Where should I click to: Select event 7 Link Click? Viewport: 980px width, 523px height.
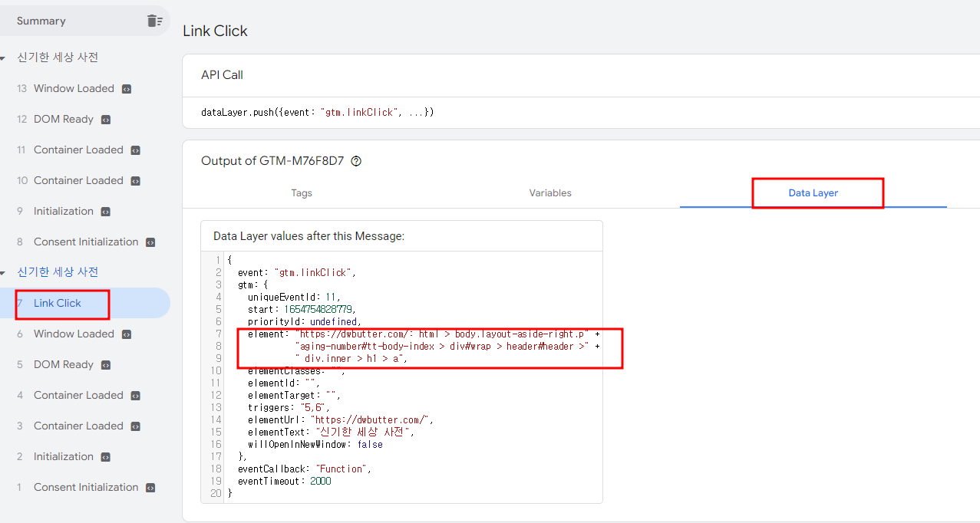tap(85, 303)
